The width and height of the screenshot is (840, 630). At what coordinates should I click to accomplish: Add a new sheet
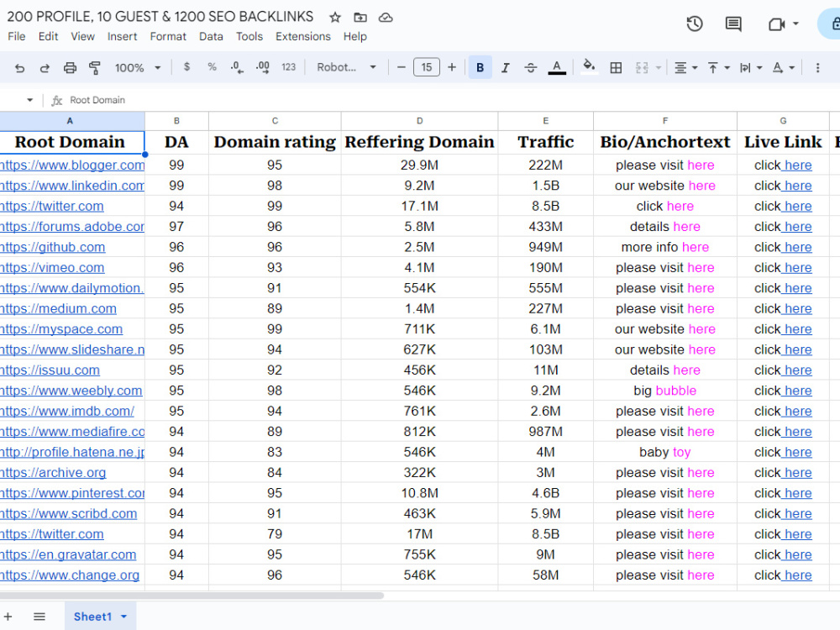tap(8, 617)
